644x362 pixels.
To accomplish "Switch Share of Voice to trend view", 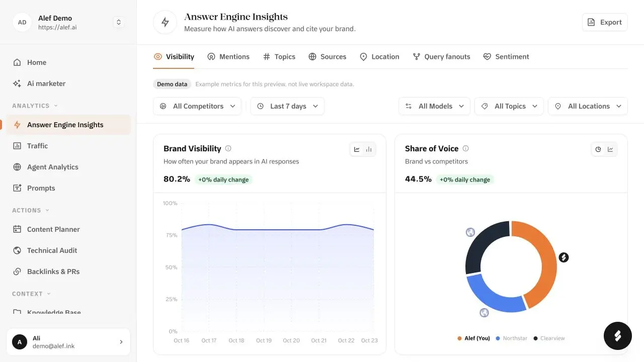I will tap(610, 149).
